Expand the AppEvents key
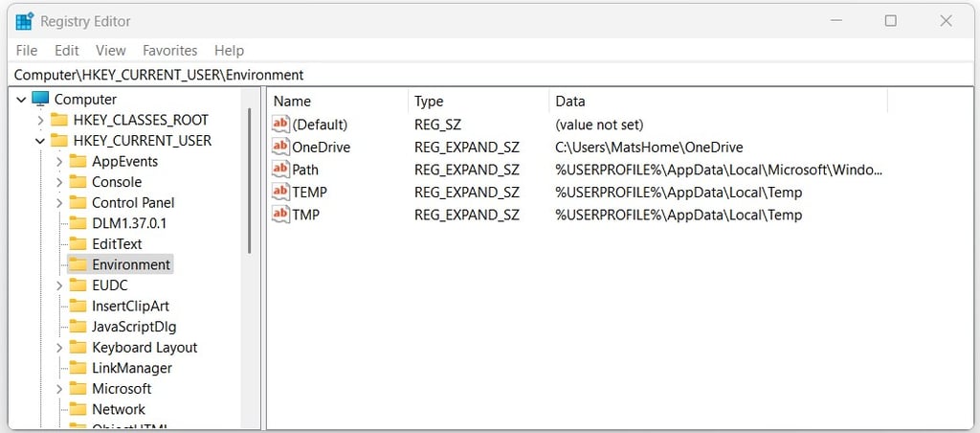The width and height of the screenshot is (980, 433). coord(59,162)
